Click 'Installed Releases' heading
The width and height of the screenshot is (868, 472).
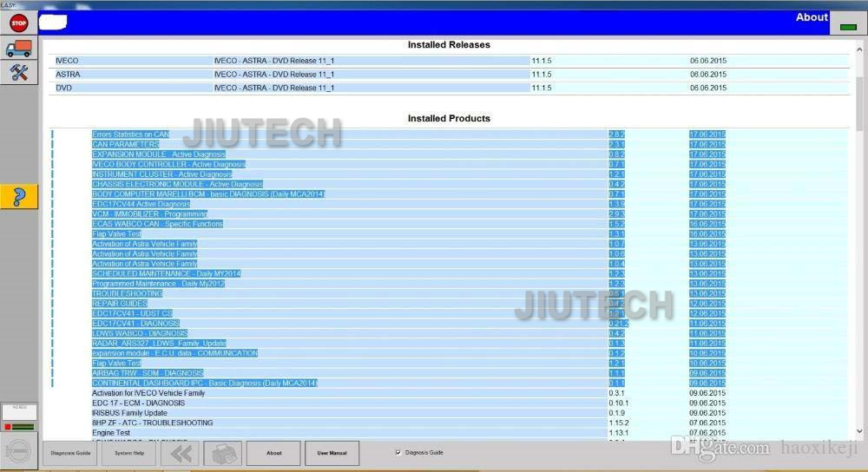[x=449, y=45]
